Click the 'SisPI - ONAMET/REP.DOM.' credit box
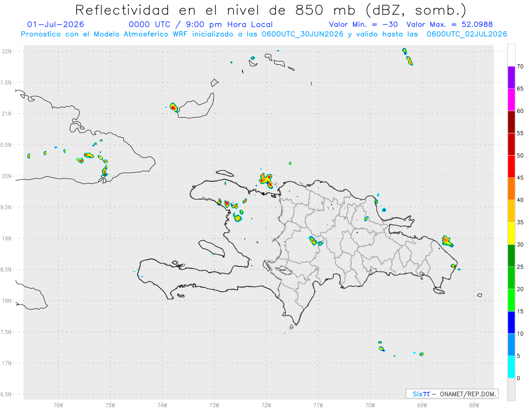Image resolution: width=532 pixels, height=411 pixels. coord(452,394)
